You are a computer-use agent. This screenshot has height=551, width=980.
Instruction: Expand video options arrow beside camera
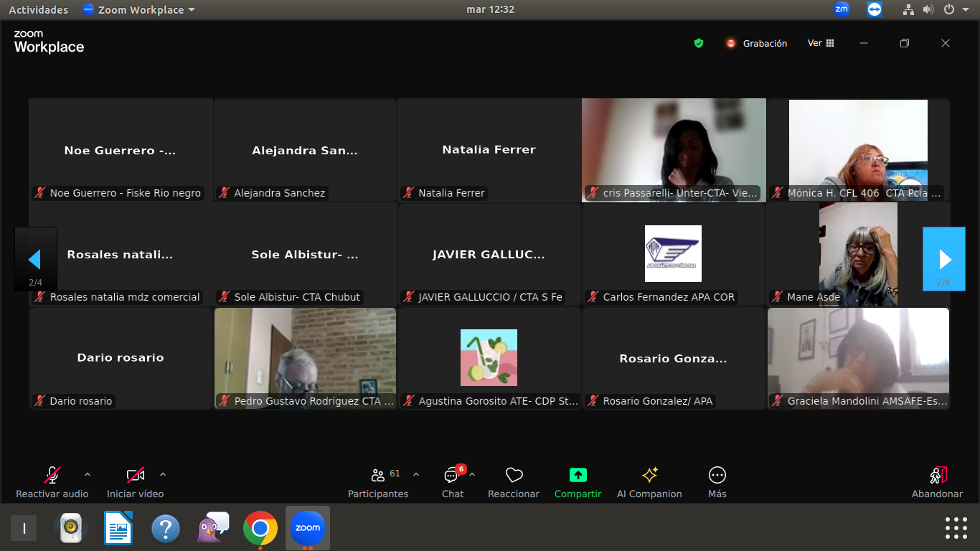[x=163, y=474]
